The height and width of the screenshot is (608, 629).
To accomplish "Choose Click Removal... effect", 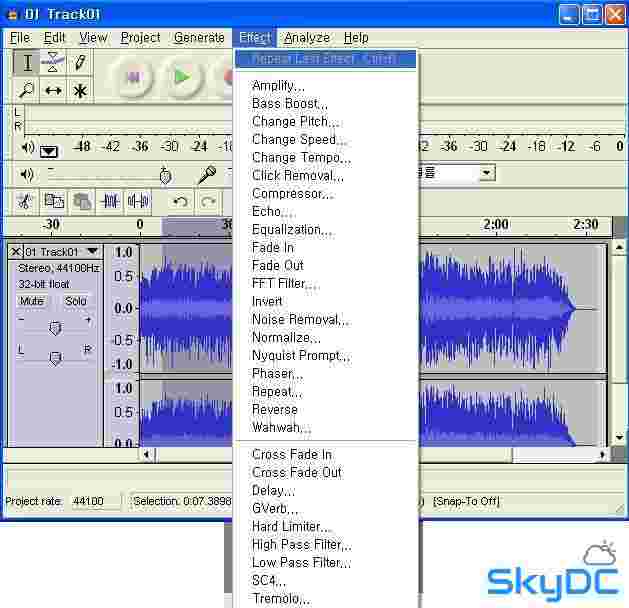I will point(325,176).
